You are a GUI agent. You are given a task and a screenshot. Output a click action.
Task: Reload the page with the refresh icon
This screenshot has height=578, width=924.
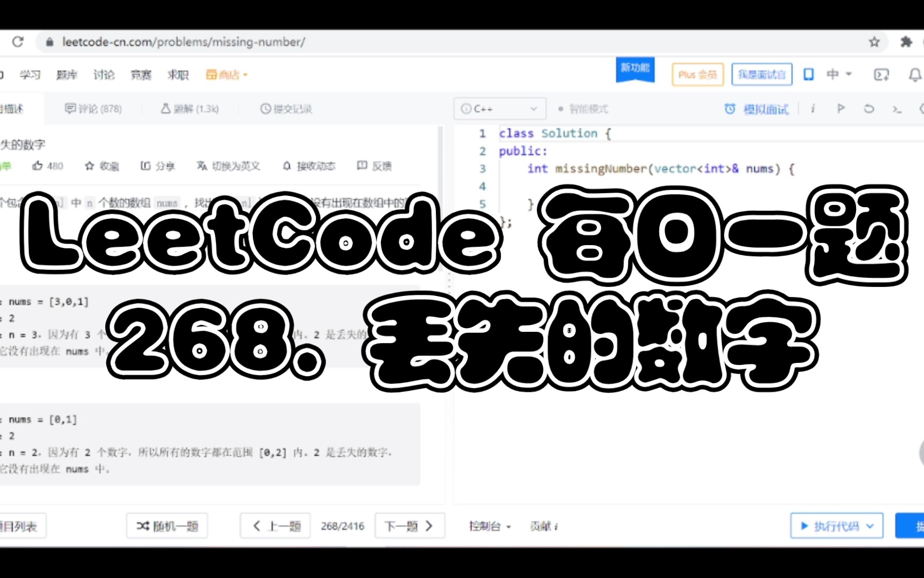[x=18, y=42]
